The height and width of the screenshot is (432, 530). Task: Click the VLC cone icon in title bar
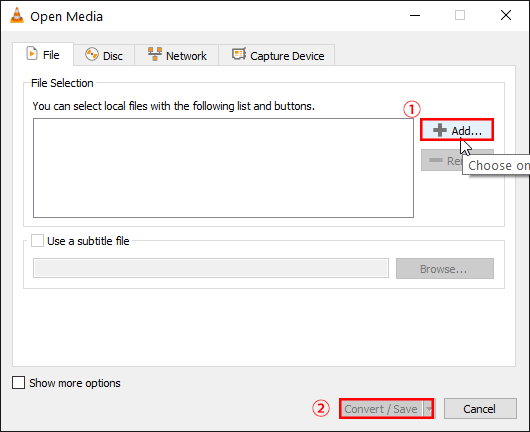point(17,16)
